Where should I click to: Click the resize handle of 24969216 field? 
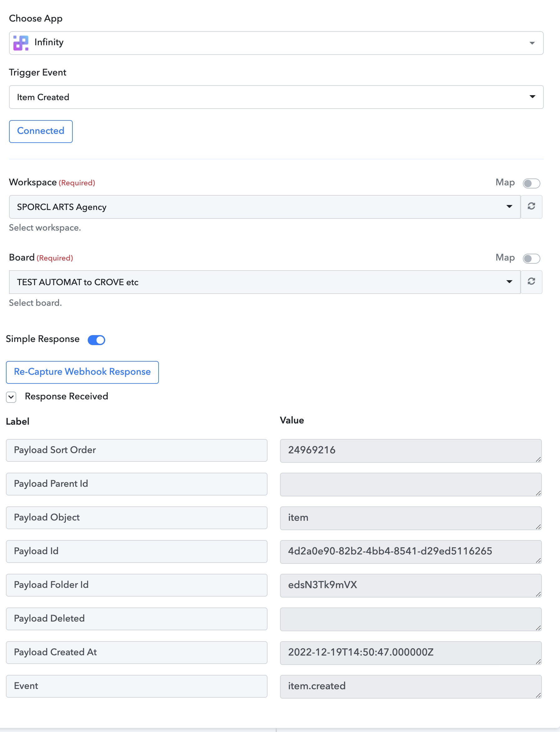pyautogui.click(x=538, y=459)
